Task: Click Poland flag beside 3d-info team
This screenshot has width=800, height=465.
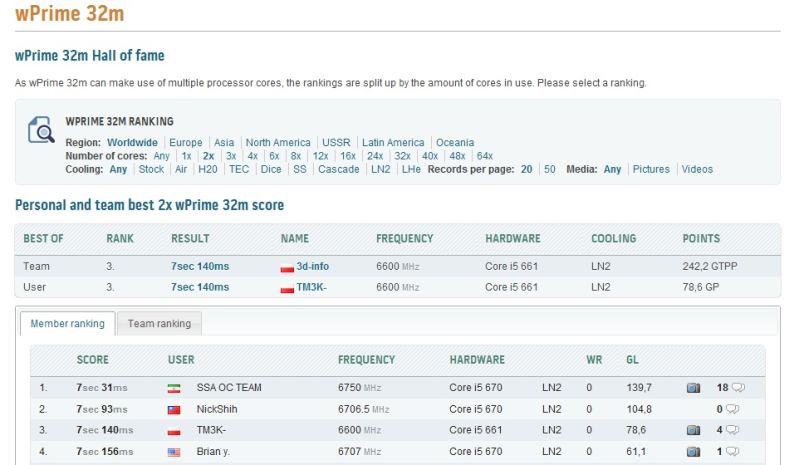Action: tap(287, 267)
